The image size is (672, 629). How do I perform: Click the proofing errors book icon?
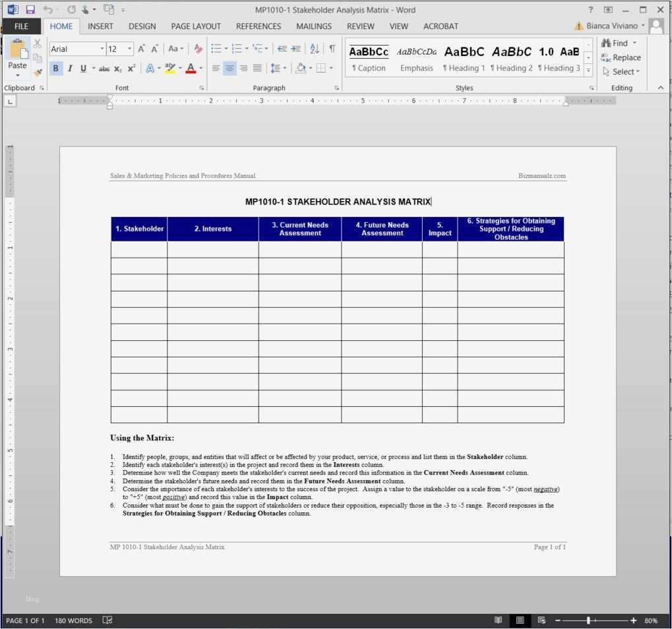pos(107,620)
